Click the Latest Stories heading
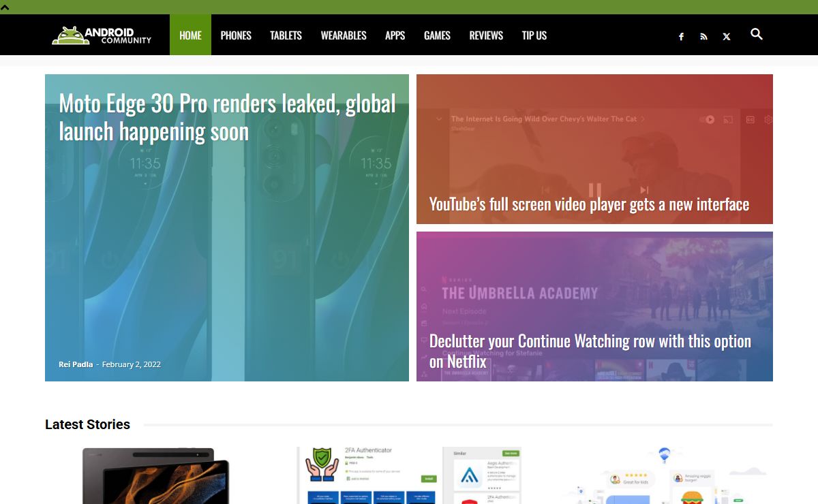Image resolution: width=818 pixels, height=504 pixels. (87, 424)
